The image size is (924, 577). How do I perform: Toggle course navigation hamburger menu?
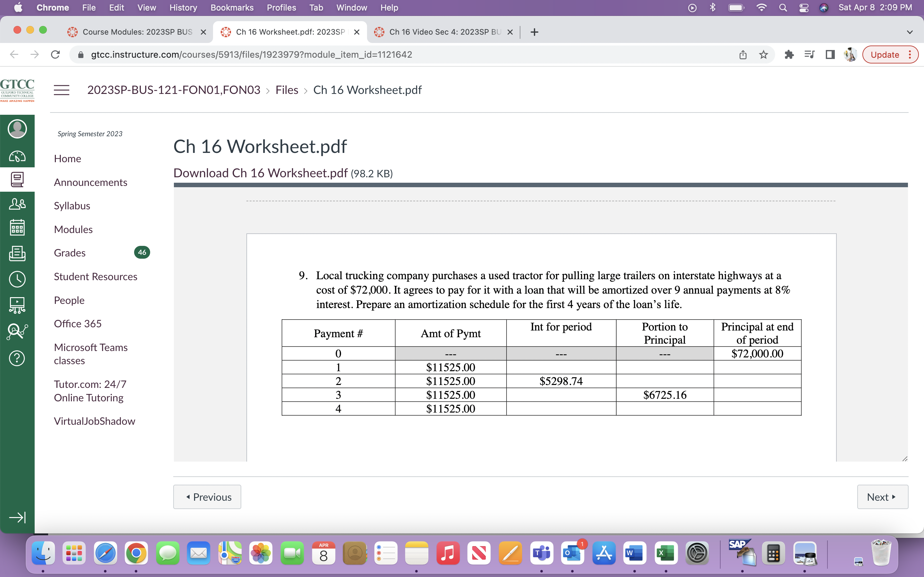point(62,90)
